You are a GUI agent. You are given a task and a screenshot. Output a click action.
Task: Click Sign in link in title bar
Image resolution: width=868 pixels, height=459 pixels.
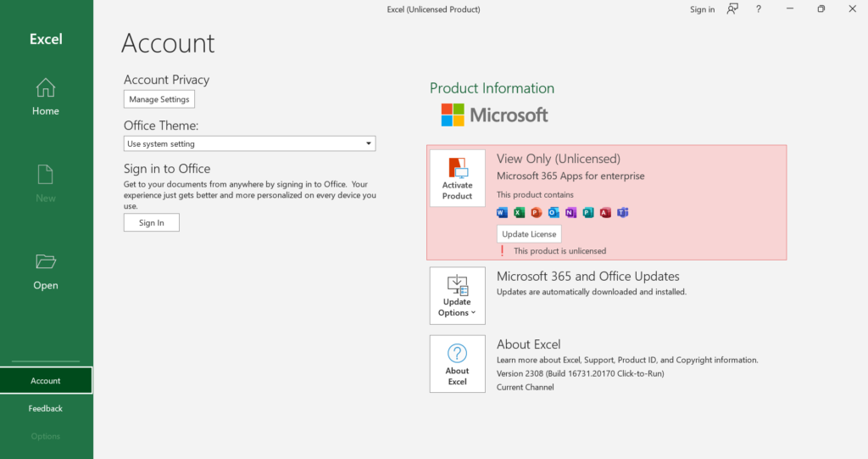pyautogui.click(x=702, y=9)
